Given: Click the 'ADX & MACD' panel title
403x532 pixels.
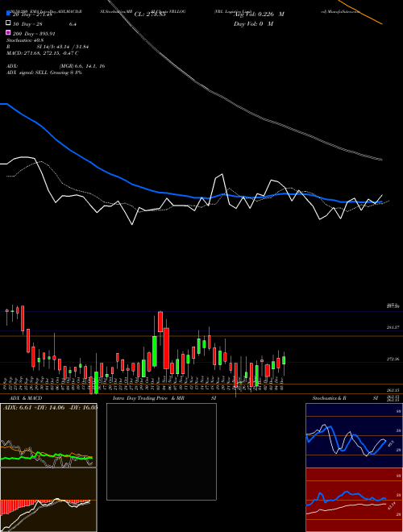Looking at the screenshot, I should 26,398.
